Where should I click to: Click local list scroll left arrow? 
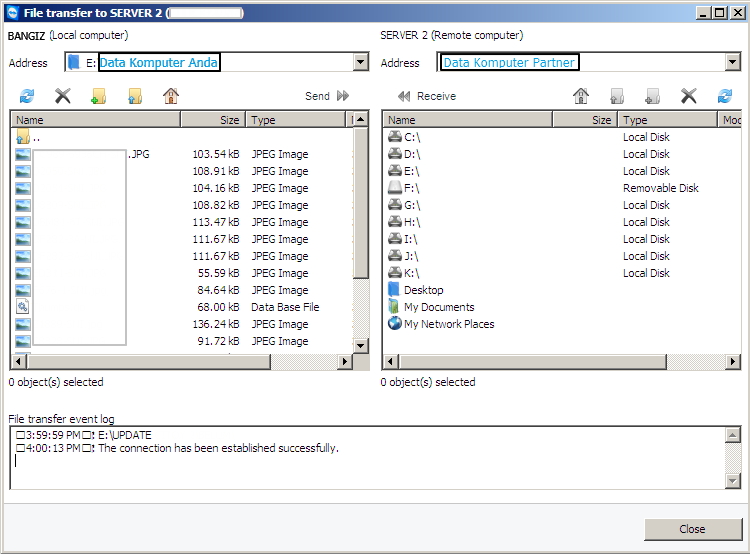(x=19, y=362)
